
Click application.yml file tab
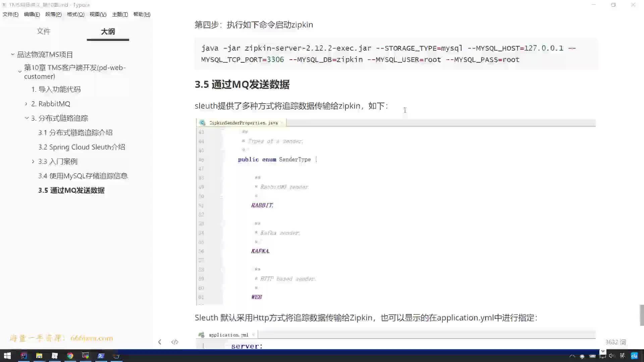tap(228, 335)
